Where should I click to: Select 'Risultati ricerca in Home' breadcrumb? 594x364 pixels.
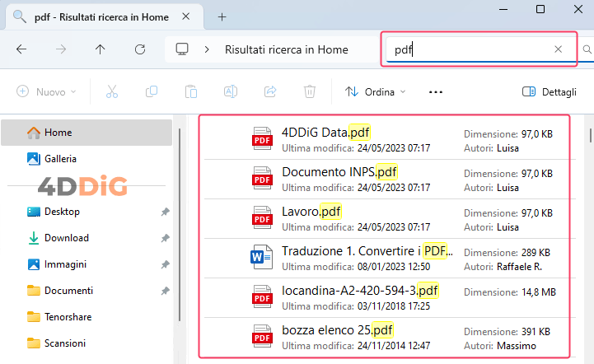tap(287, 49)
